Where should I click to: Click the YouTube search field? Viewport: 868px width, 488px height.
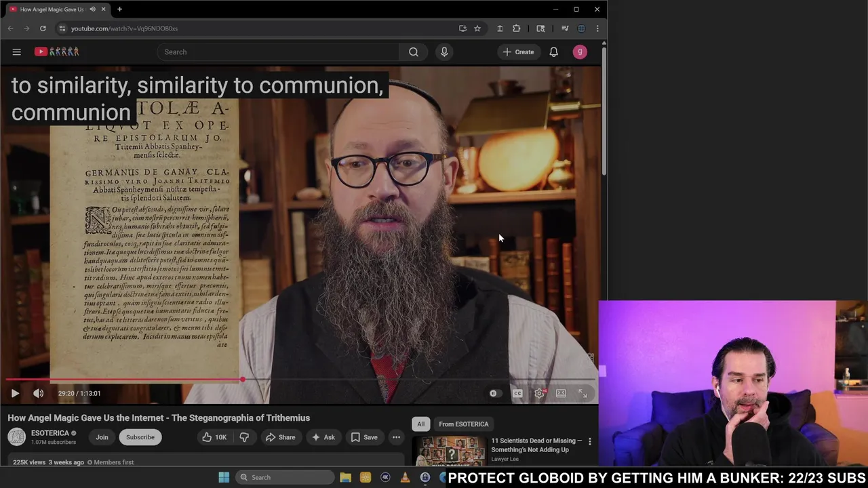click(x=278, y=52)
